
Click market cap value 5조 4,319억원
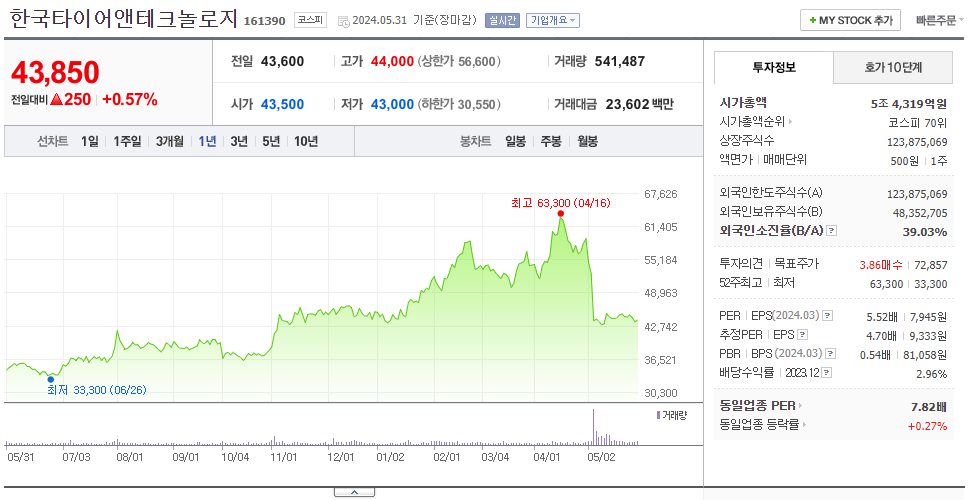(909, 104)
